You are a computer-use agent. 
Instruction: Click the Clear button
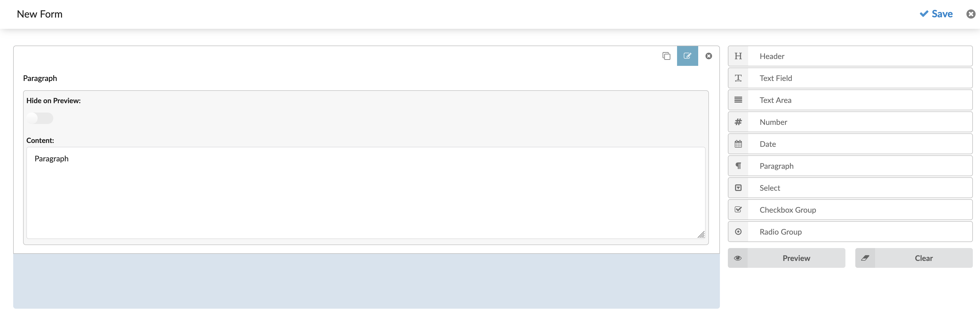tap(924, 258)
